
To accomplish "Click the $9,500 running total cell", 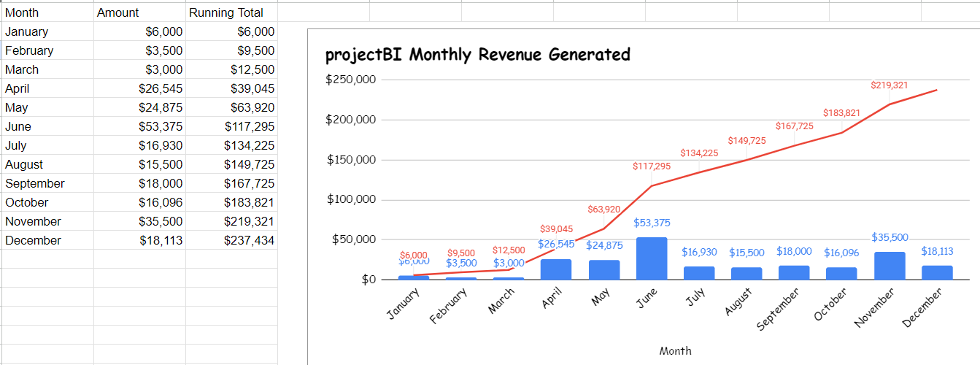I will [x=231, y=50].
